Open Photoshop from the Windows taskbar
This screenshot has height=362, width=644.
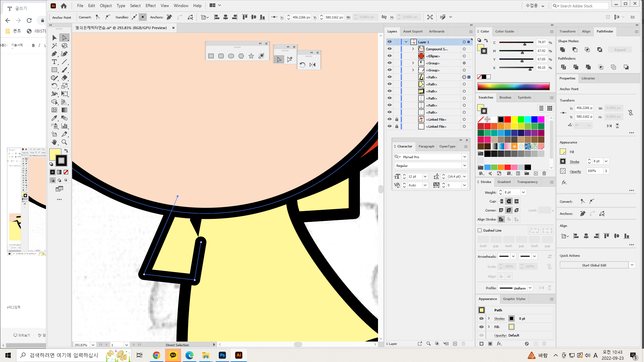(x=222, y=355)
